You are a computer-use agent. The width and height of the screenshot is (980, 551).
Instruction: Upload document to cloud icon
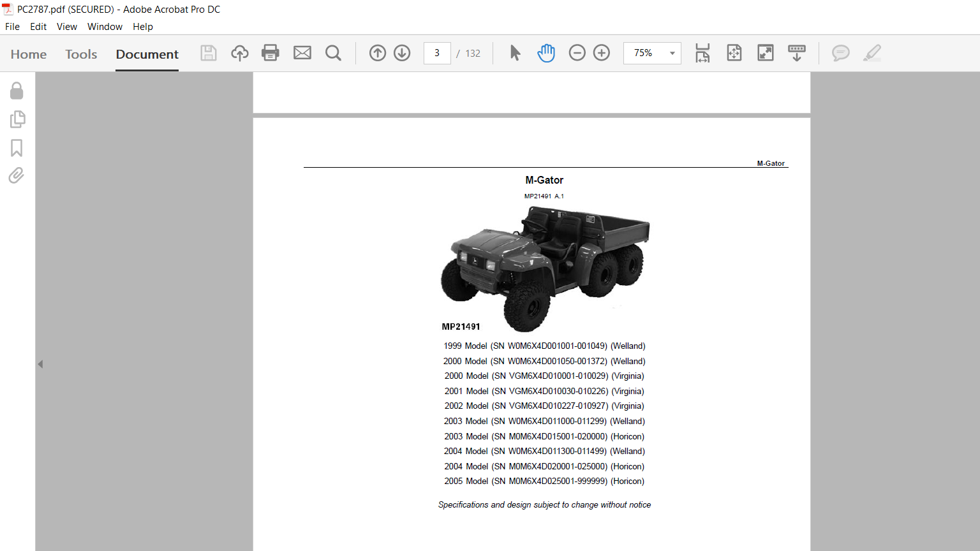240,53
